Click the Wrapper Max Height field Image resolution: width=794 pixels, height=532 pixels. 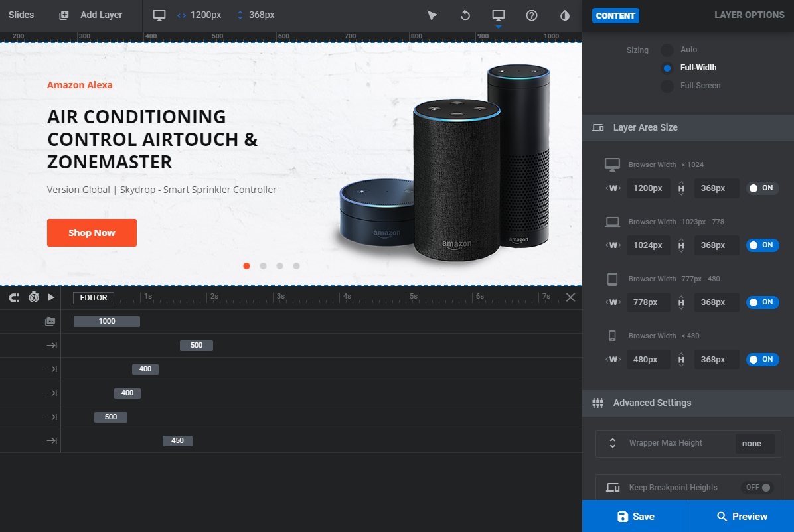[x=755, y=444]
